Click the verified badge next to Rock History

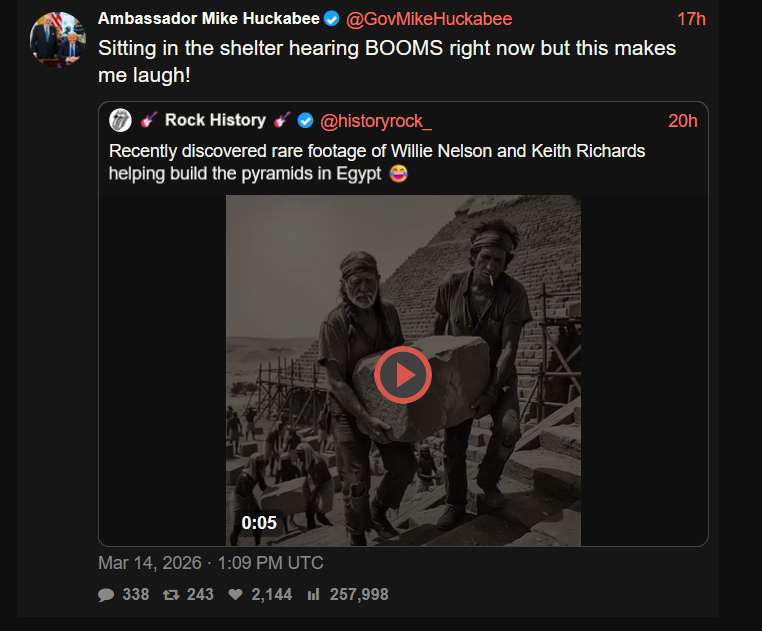305,121
